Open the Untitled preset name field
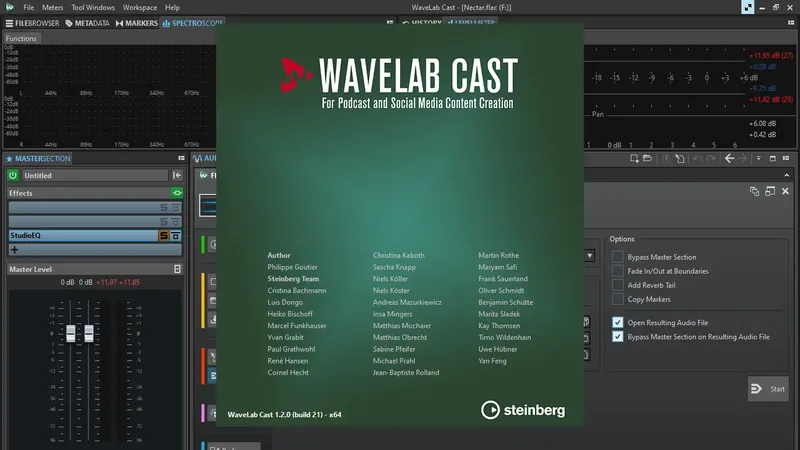Screen dimensions: 800x450 click(94, 175)
